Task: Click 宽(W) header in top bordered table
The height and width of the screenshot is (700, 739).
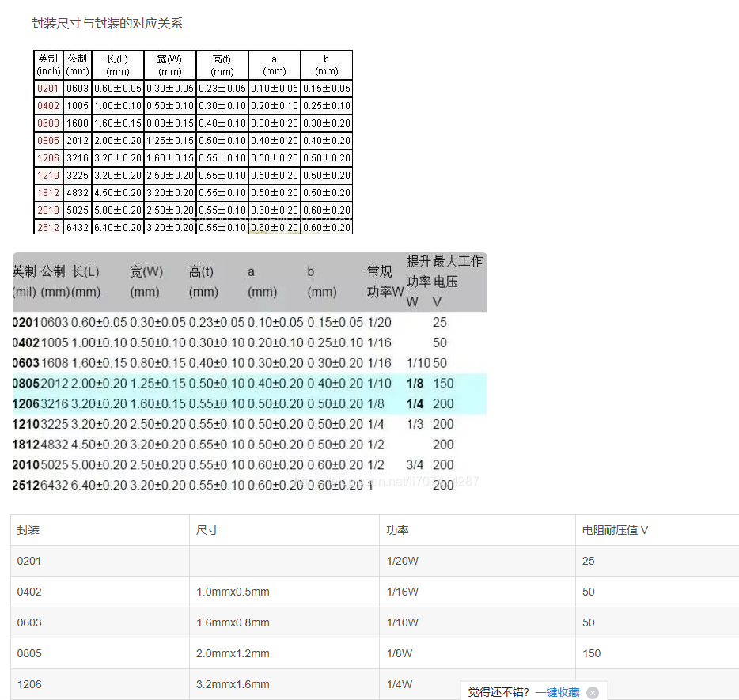Action: 169,65
